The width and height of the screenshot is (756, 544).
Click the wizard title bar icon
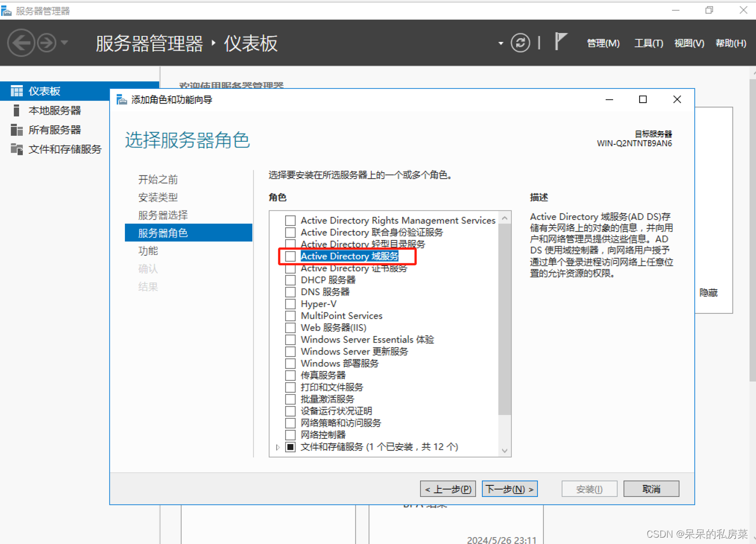pos(122,99)
